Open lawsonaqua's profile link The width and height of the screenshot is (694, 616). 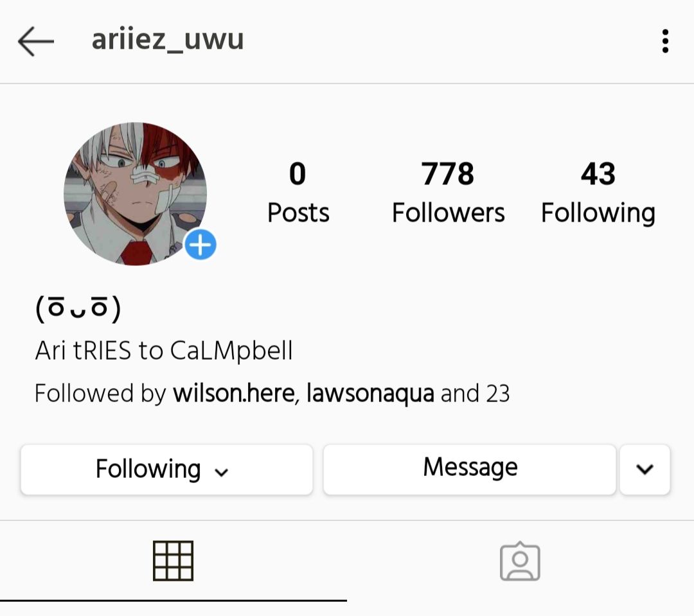[370, 393]
